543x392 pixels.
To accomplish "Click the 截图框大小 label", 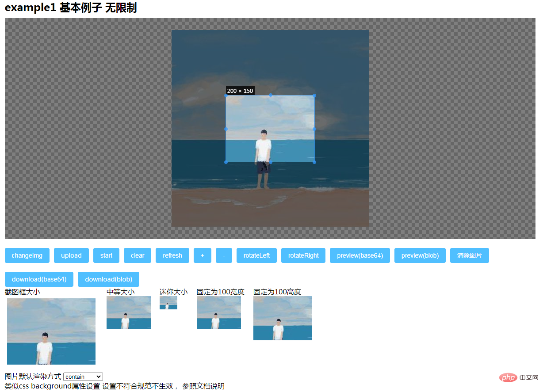I will [x=23, y=292].
